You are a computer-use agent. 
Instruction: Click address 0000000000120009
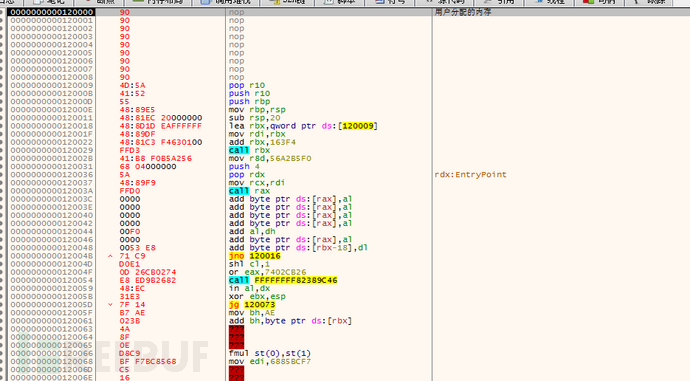point(51,85)
